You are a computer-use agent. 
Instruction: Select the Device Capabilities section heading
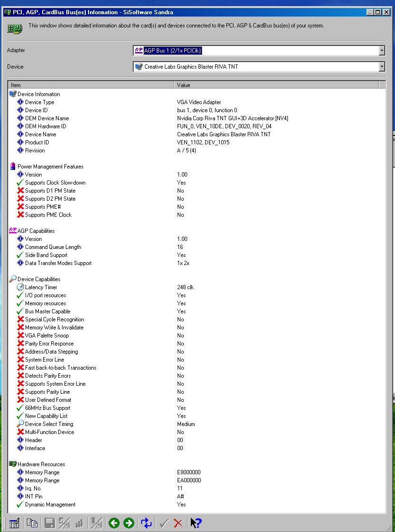click(39, 279)
